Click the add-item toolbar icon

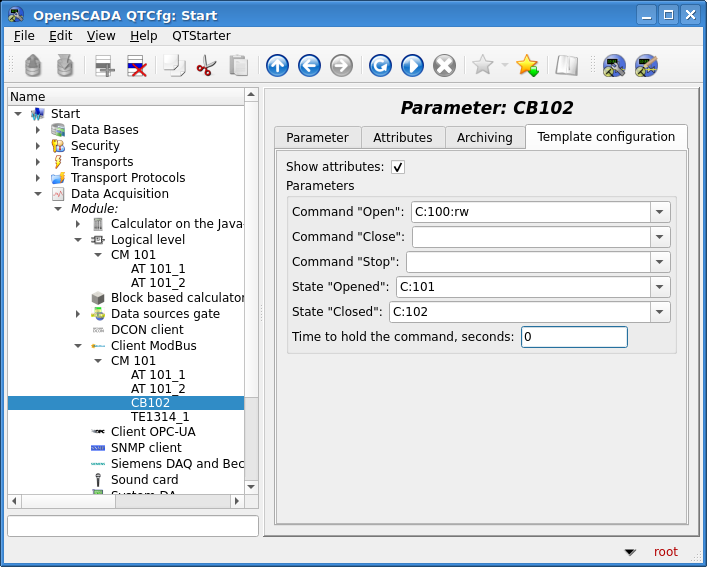(x=105, y=66)
